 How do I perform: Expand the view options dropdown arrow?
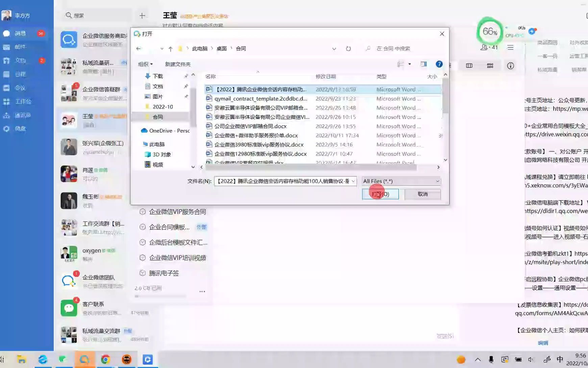point(410,64)
